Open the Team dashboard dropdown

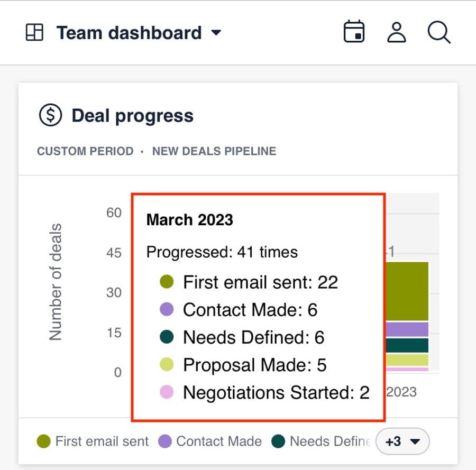click(x=130, y=32)
